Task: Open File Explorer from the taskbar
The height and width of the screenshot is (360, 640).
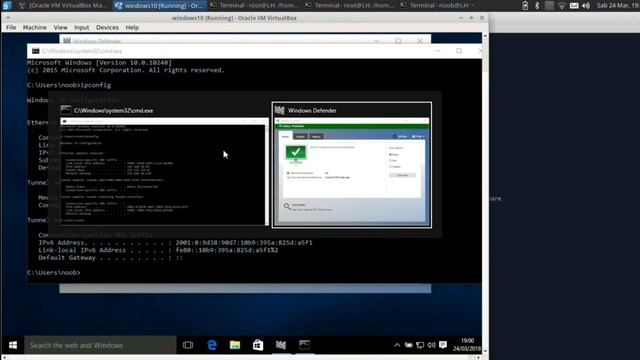Action: coord(235,345)
